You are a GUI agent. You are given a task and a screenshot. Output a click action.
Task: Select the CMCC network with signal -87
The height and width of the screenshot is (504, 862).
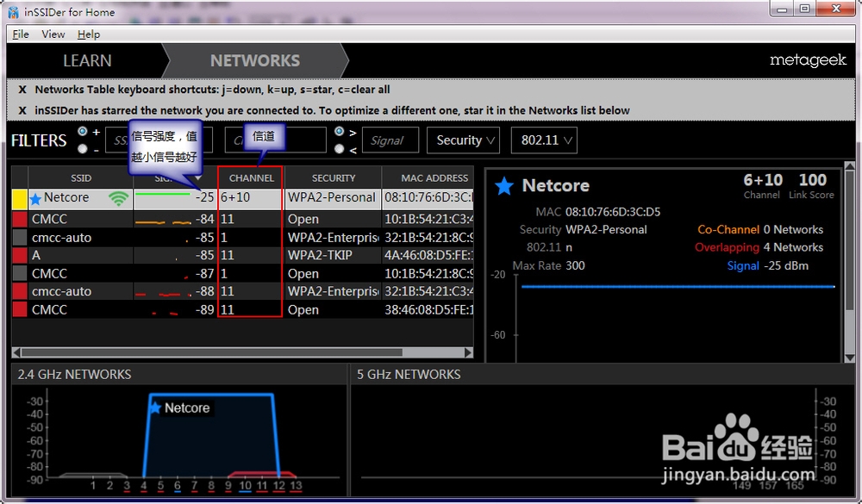(49, 274)
